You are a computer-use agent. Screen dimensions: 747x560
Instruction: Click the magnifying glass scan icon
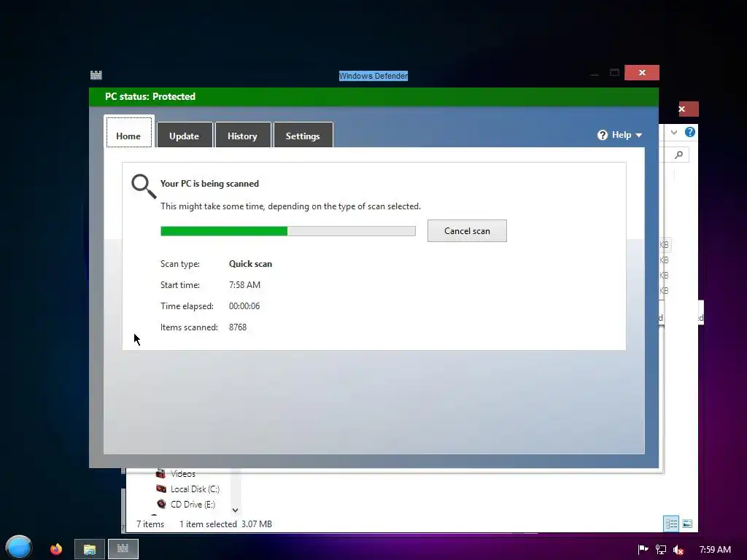coord(144,186)
